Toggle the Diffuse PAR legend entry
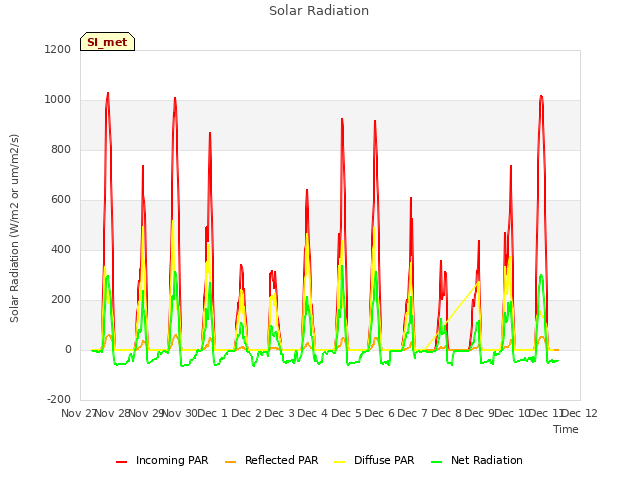 click(374, 460)
